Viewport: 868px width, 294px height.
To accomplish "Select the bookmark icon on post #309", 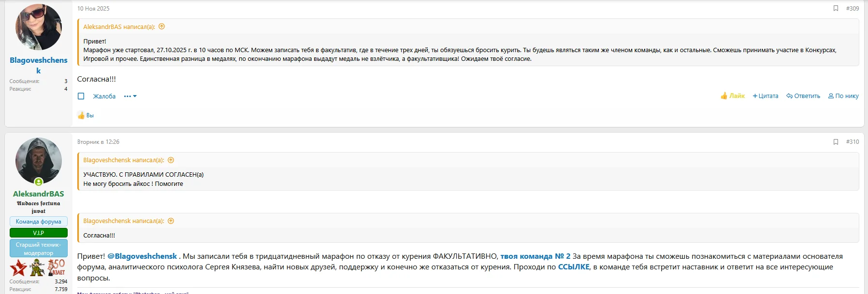I will point(836,8).
